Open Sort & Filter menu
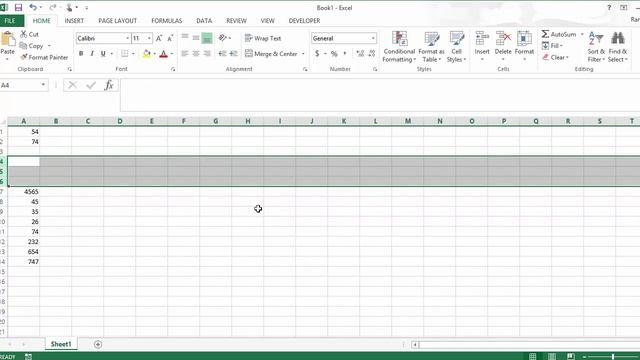This screenshot has width=640, height=360. pos(596,47)
